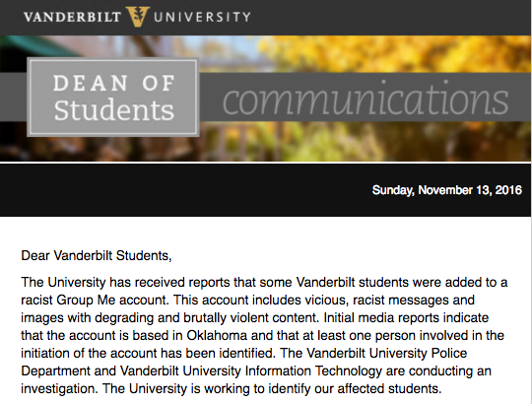The height and width of the screenshot is (404, 532).
Task: Click the Information Technology phrase
Action: tap(313, 370)
